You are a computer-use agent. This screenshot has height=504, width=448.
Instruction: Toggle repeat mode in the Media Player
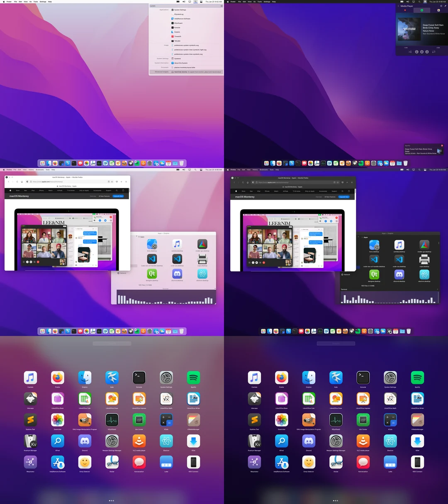click(434, 52)
